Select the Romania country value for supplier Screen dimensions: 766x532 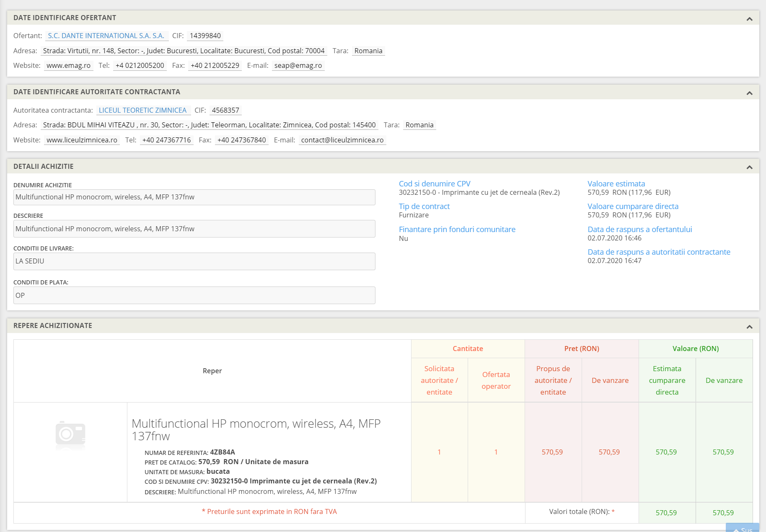click(368, 51)
